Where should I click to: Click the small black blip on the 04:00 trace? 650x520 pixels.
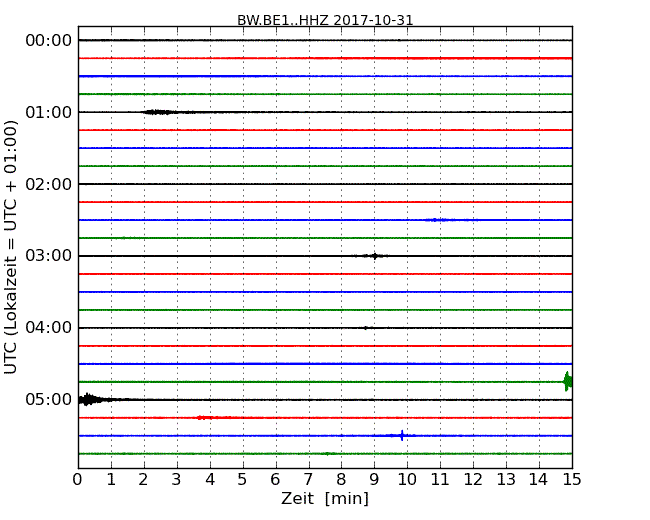(x=365, y=328)
